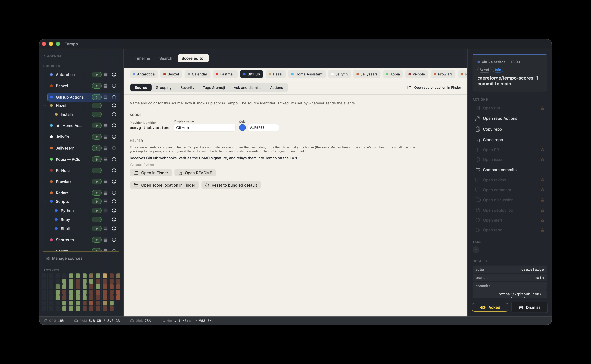Select the Jellyseerr source in sidebar
The image size is (591, 364).
click(x=65, y=148)
